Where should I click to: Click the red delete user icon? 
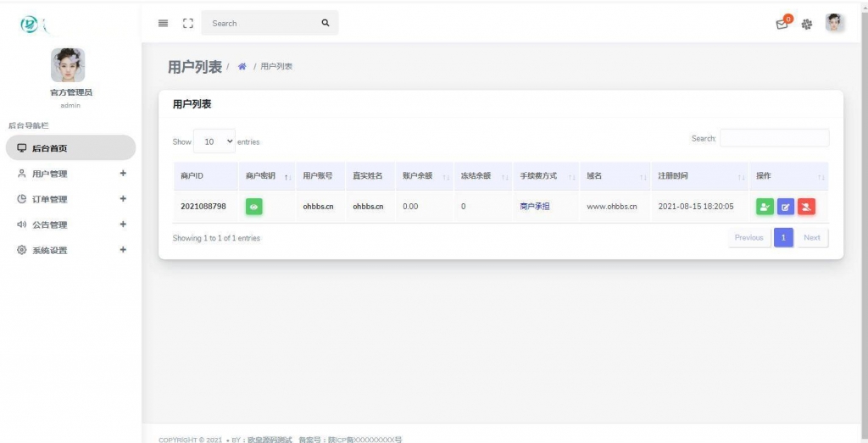tap(806, 207)
